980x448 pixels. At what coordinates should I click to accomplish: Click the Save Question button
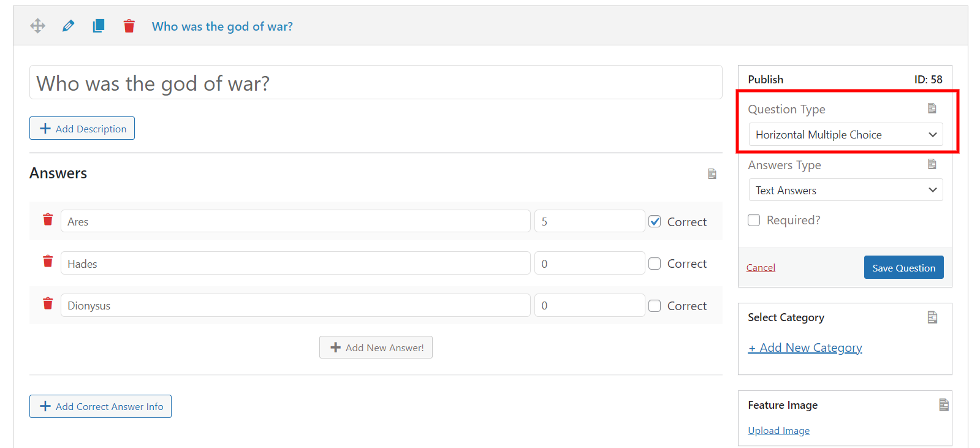[x=903, y=267]
